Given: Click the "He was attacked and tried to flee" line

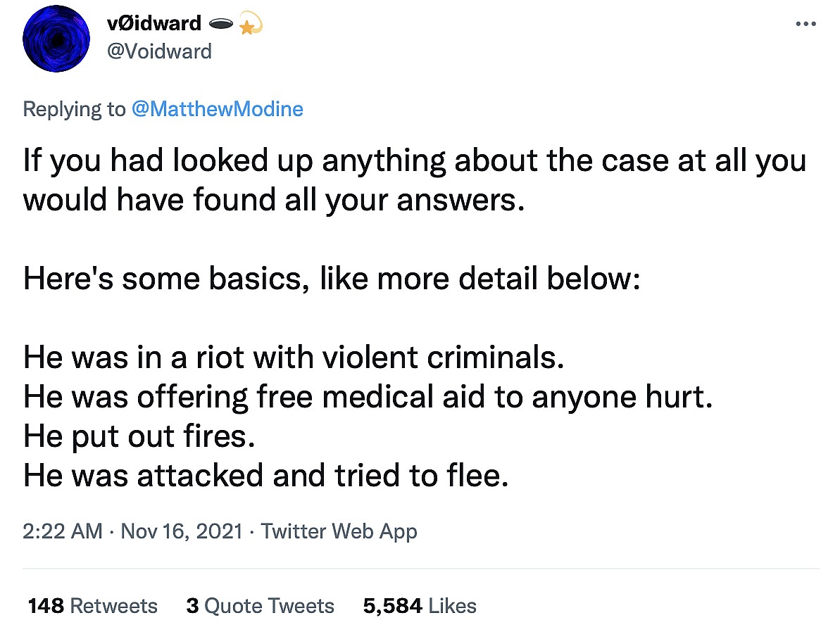Looking at the screenshot, I should tap(265, 476).
